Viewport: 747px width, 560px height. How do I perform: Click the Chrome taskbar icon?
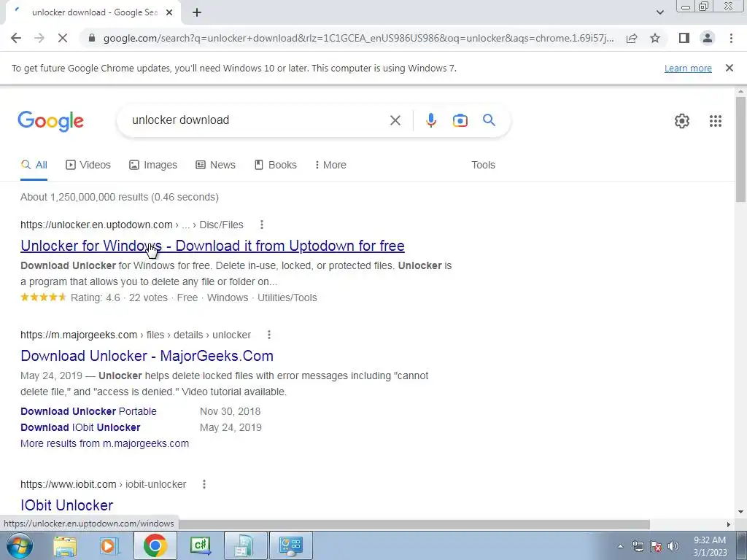pos(155,545)
